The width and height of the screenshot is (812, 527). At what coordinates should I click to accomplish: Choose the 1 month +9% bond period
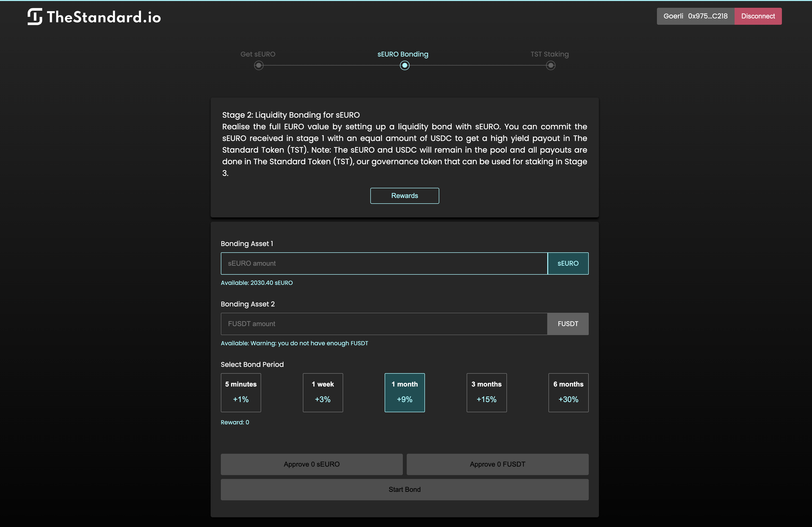405,393
